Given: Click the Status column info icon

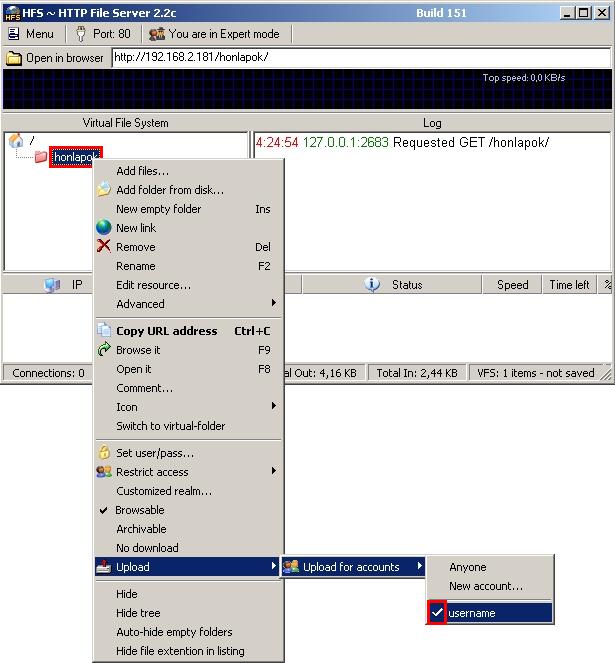Looking at the screenshot, I should pos(372,285).
